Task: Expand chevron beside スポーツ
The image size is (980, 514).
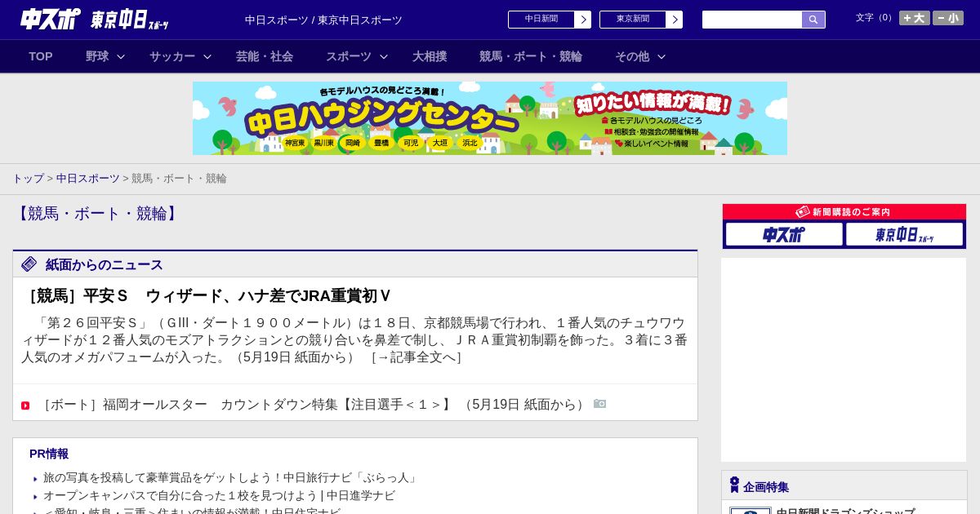Action: (384, 56)
